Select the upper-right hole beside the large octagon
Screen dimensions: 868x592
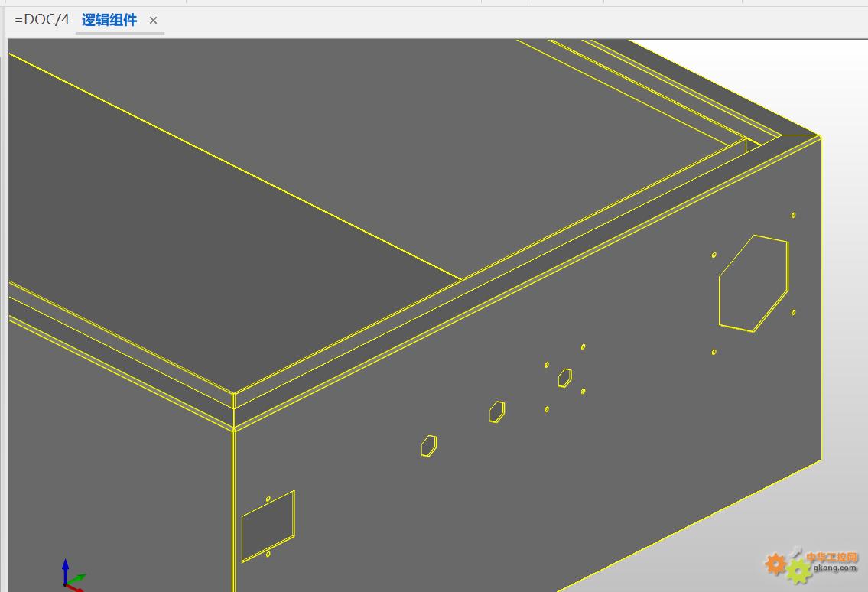[x=793, y=216]
